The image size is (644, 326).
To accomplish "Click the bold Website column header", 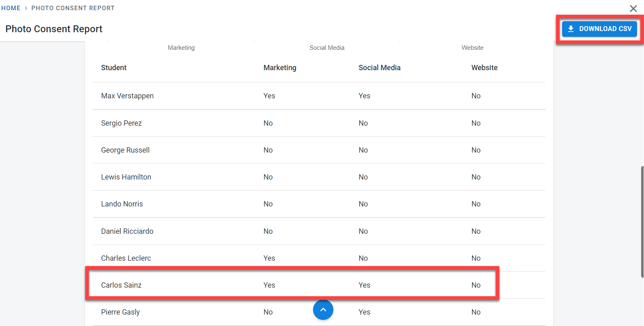I will point(484,68).
